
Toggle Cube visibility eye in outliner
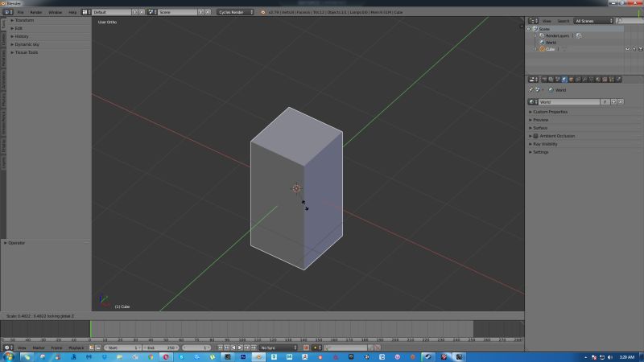point(627,49)
